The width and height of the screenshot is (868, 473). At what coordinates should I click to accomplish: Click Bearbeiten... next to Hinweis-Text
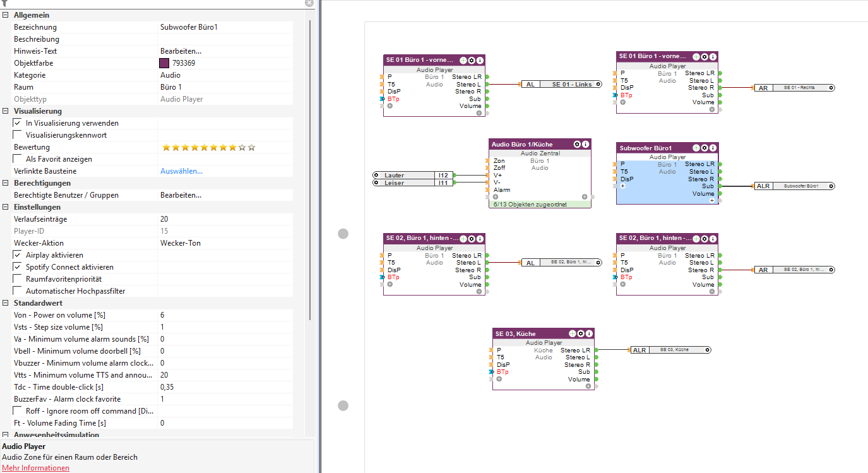point(181,51)
